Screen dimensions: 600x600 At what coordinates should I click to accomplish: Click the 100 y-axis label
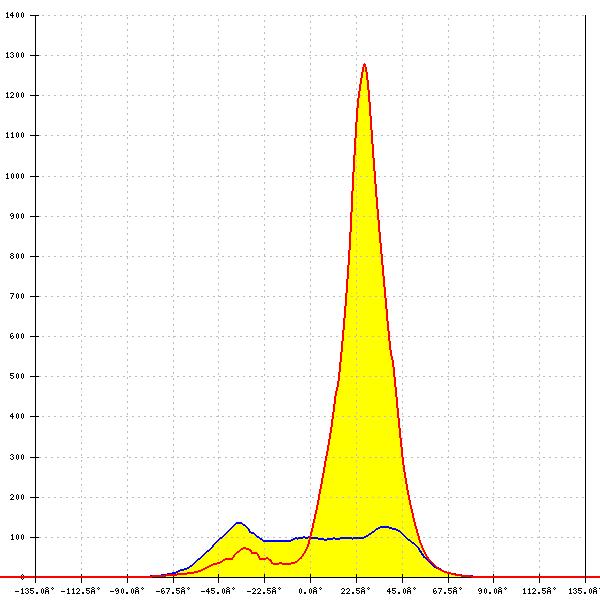click(x=17, y=537)
